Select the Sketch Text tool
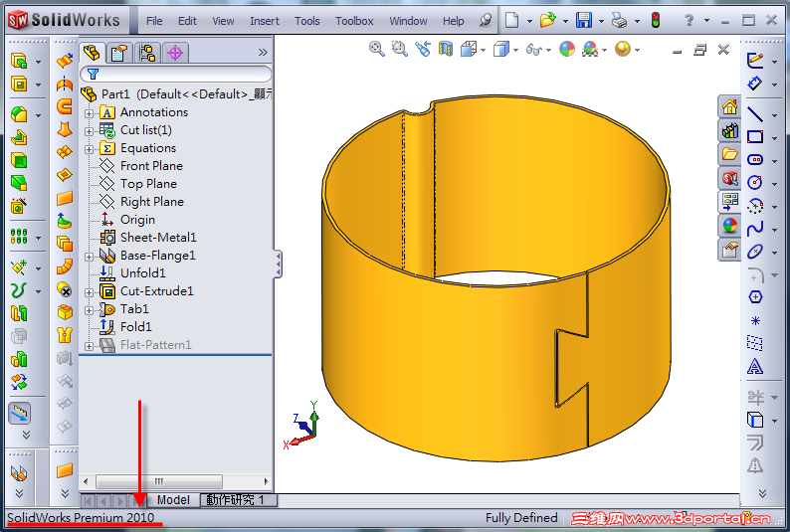The image size is (790, 532). pos(755,366)
